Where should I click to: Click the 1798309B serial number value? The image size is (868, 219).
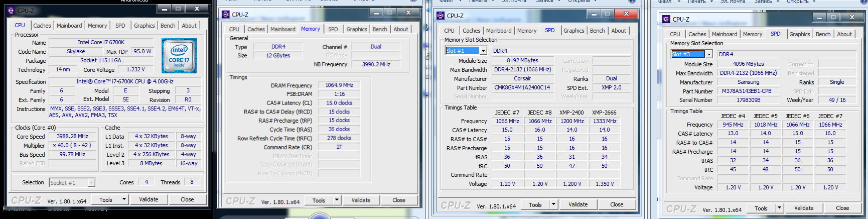click(x=749, y=100)
